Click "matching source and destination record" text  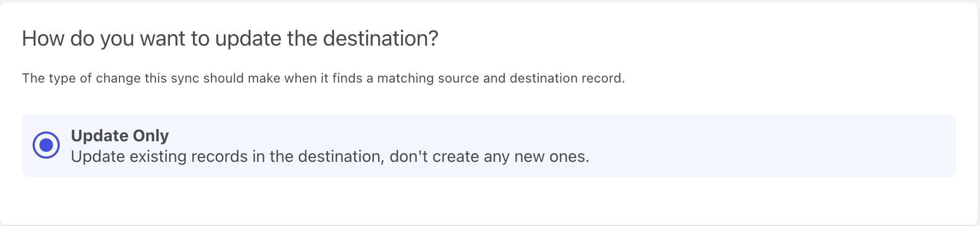click(500, 78)
